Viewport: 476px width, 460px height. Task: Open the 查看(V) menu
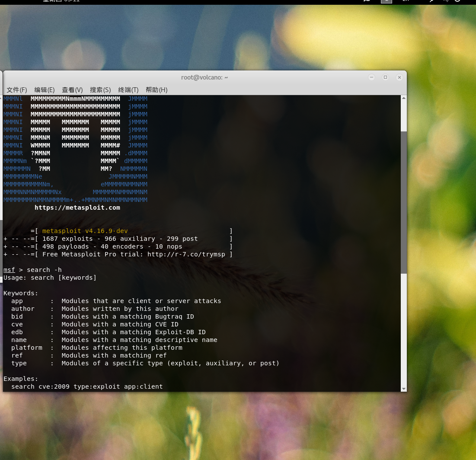click(x=72, y=90)
